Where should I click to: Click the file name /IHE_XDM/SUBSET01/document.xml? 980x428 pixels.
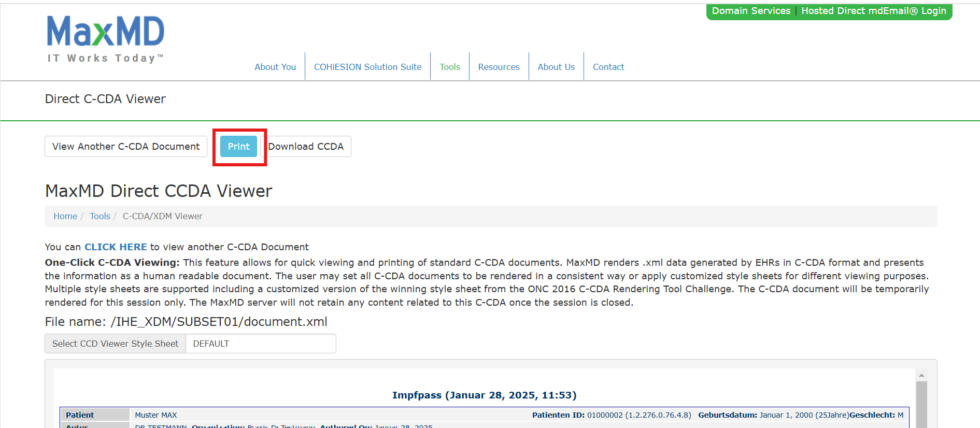219,322
